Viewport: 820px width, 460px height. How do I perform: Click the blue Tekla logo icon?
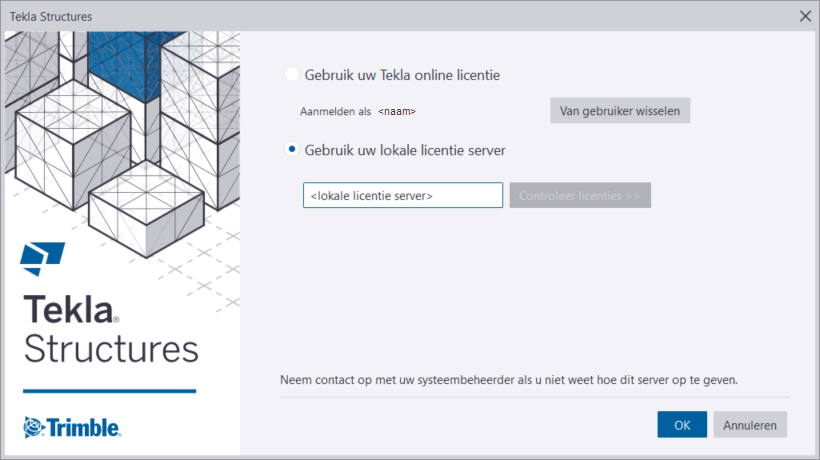(42, 259)
